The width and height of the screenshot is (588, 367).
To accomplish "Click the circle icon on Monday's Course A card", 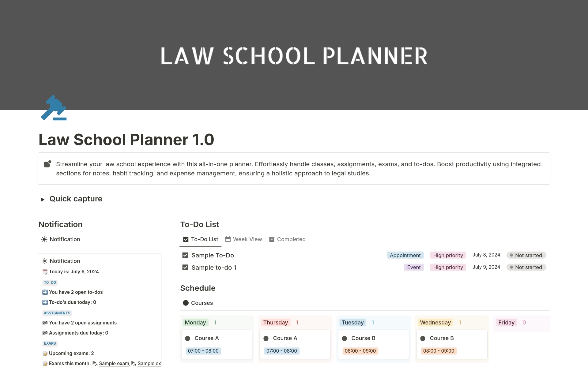I will [188, 338].
